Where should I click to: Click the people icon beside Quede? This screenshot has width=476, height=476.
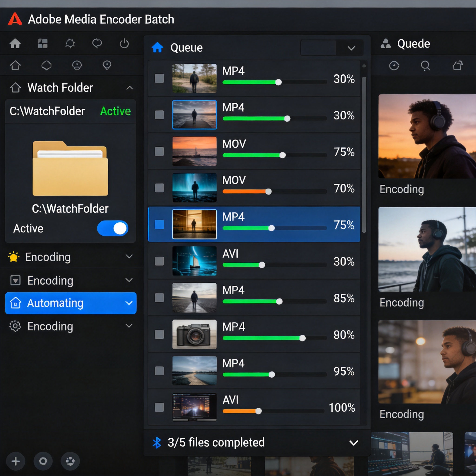pos(386,44)
